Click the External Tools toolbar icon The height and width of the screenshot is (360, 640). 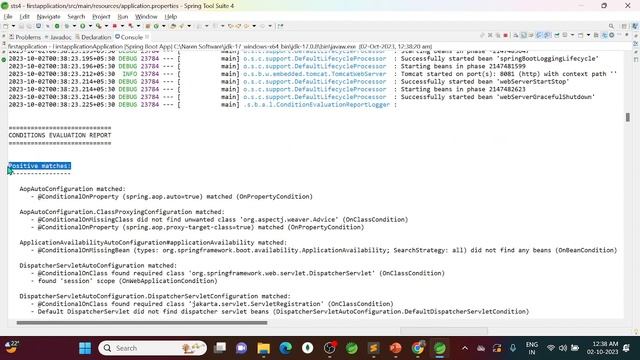click(x=130, y=26)
